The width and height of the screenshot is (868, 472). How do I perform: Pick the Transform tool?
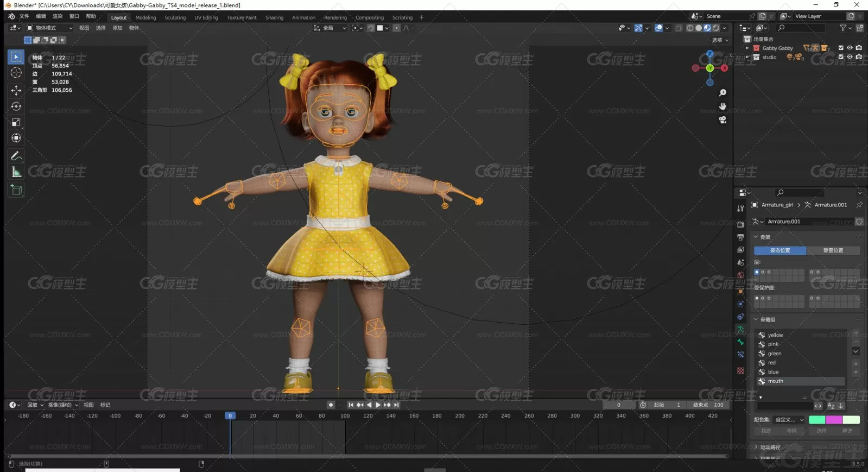(16, 138)
